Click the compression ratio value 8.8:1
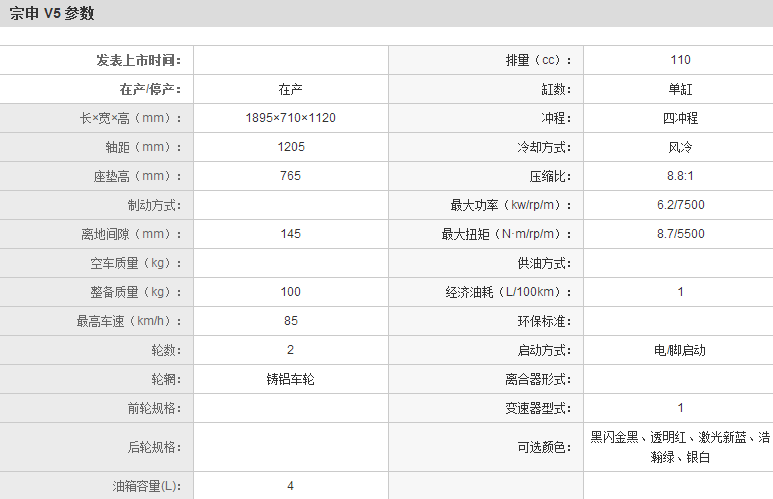Image resolution: width=773 pixels, height=499 pixels. (680, 176)
